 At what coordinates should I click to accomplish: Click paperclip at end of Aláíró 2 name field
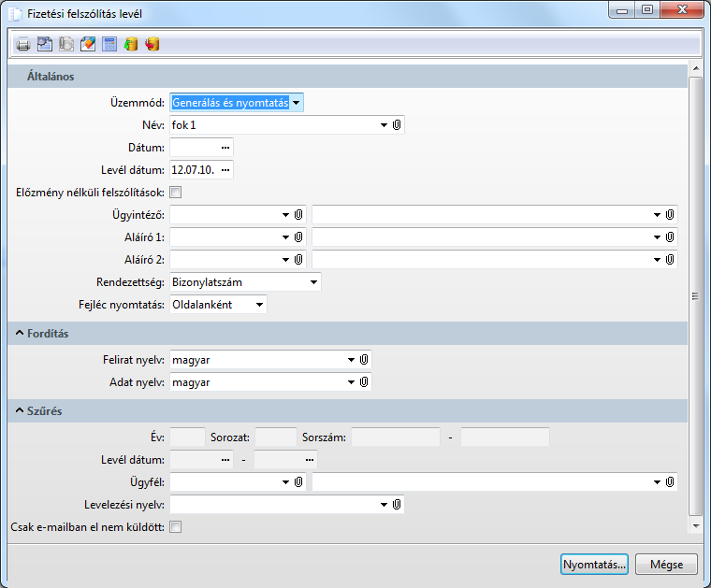coord(670,260)
